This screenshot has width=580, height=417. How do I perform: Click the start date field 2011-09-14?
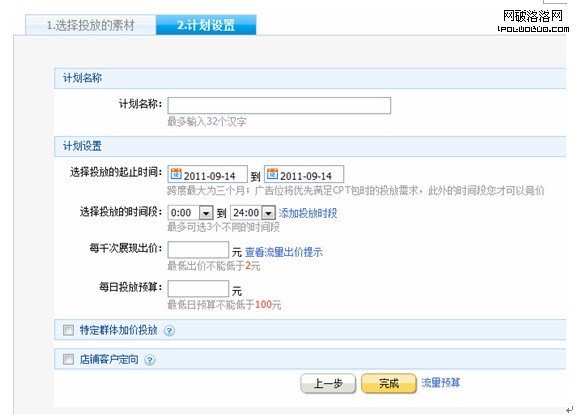[208, 174]
